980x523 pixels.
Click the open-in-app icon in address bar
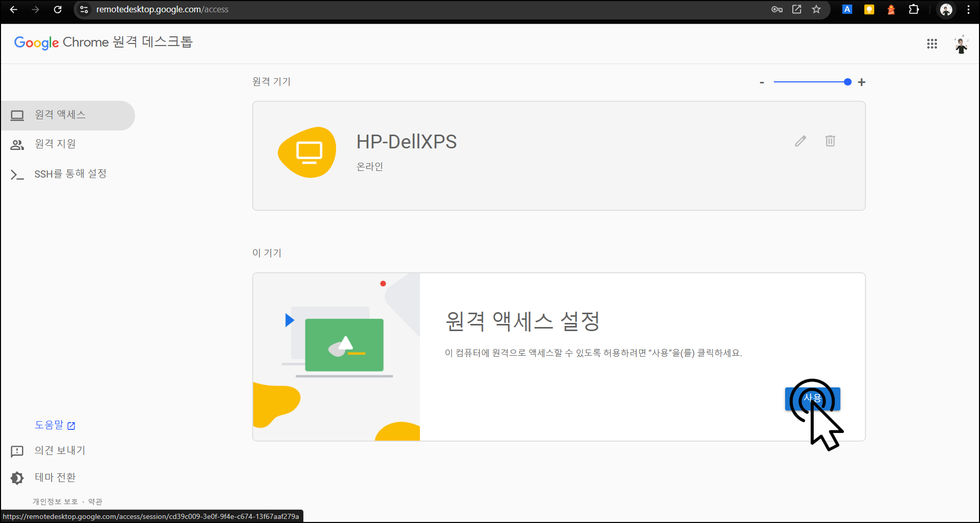(x=797, y=9)
